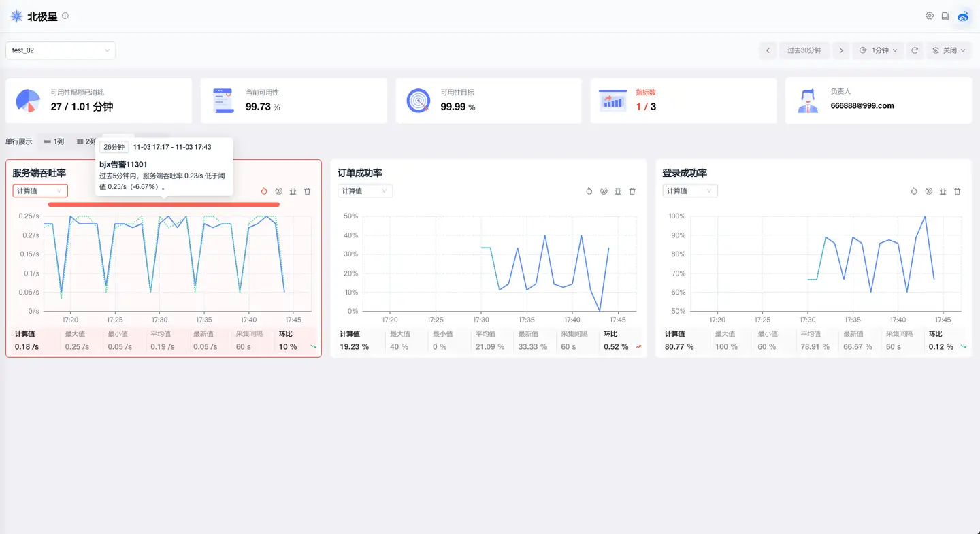Delete the 登录成功率 chart with trash icon
Screen dimensions: 980x534
[958, 191]
